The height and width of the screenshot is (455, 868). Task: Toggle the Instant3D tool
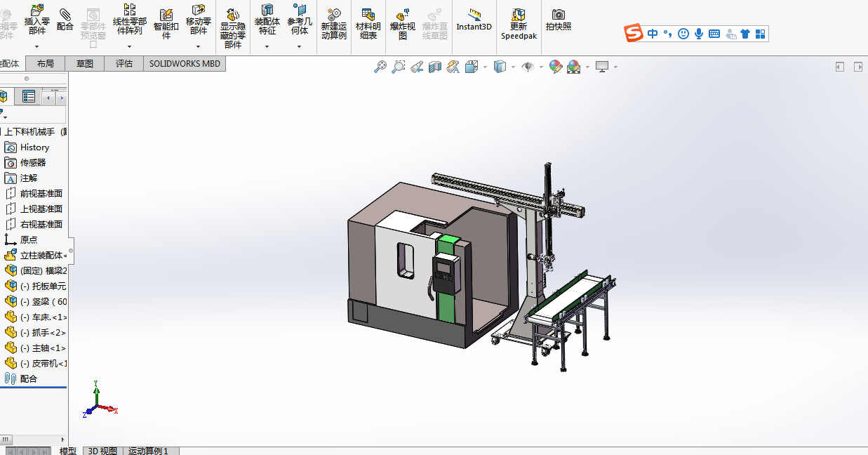(474, 20)
